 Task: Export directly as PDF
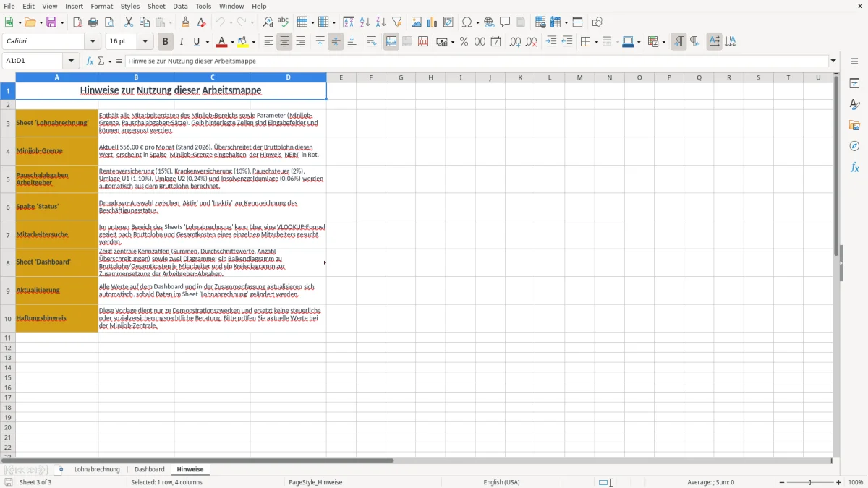point(77,22)
